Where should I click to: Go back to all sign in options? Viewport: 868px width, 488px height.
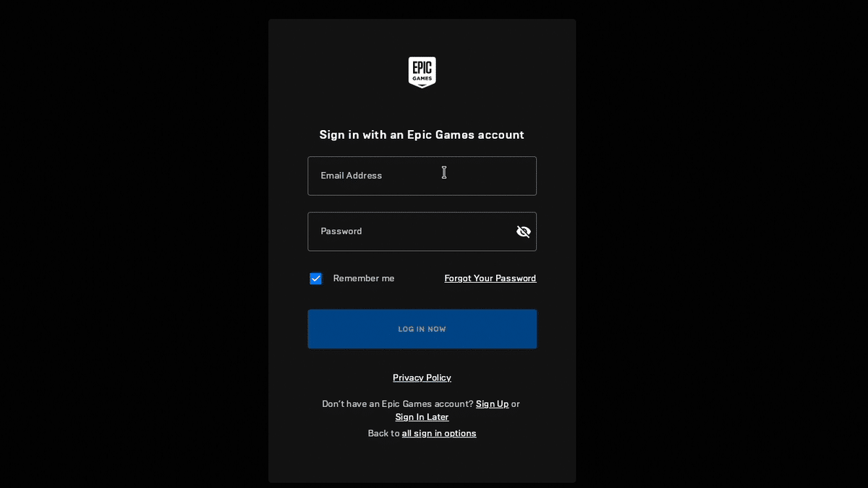[x=439, y=433]
